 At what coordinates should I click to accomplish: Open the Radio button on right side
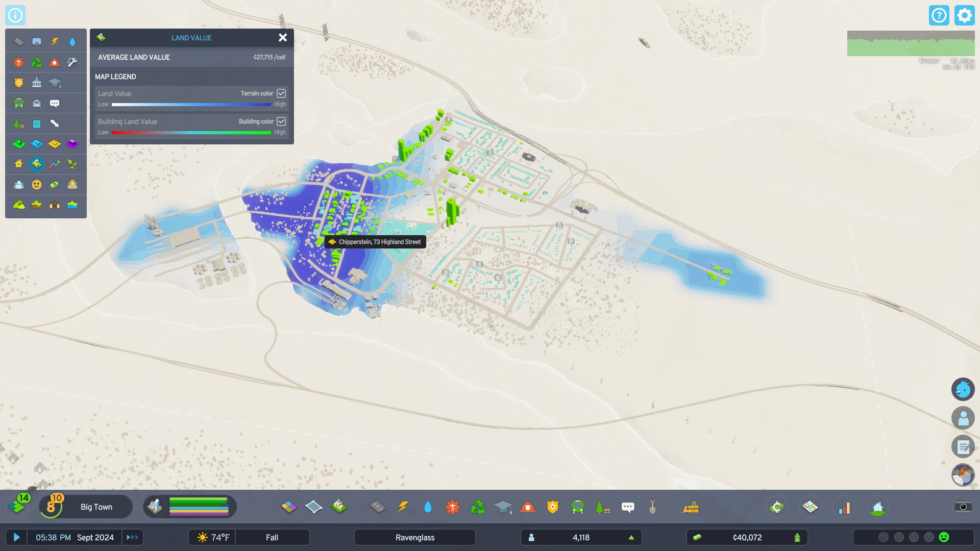click(x=963, y=475)
